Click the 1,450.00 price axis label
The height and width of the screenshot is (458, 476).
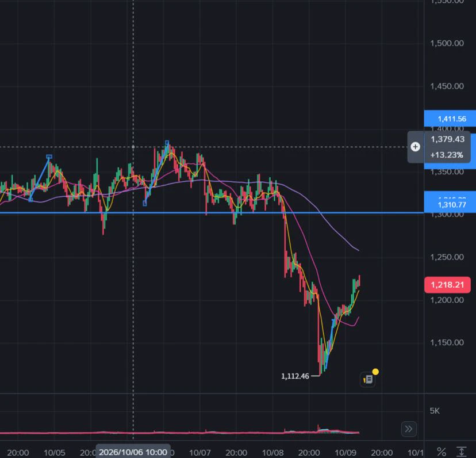[447, 86]
